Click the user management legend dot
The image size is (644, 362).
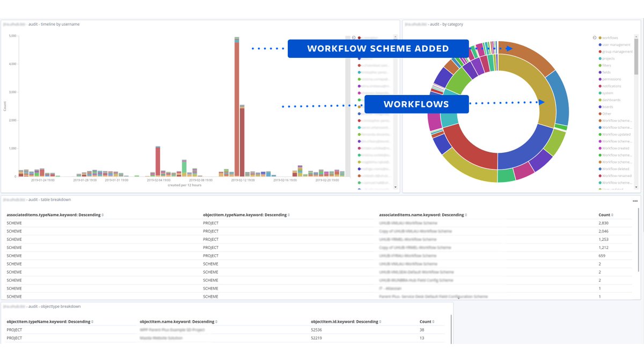(x=601, y=45)
